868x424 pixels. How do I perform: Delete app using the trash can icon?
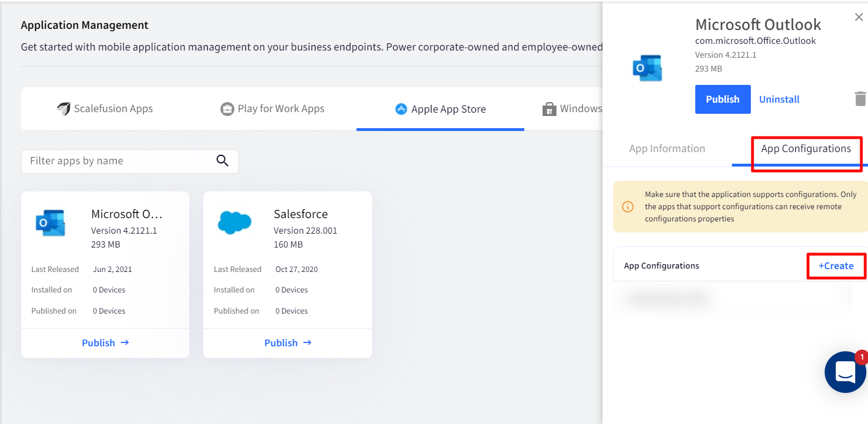coord(860,99)
